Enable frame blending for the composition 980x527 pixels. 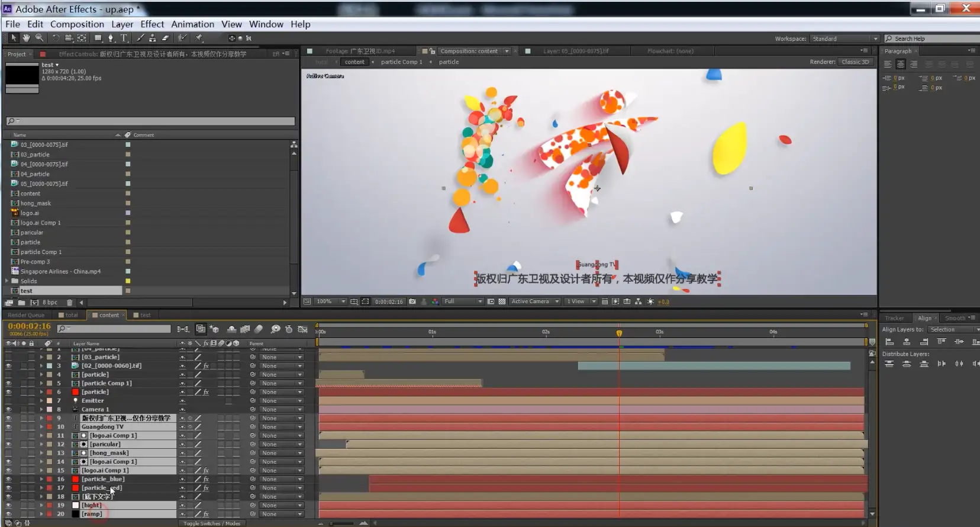pos(244,329)
